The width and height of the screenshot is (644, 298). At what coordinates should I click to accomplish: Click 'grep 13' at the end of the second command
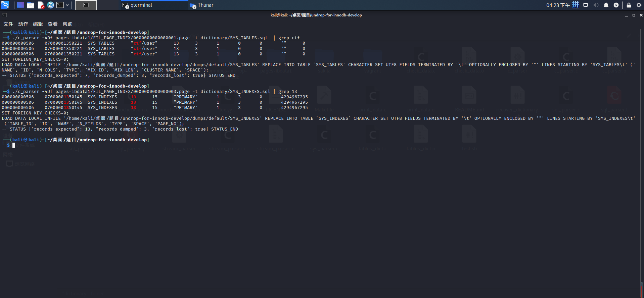pyautogui.click(x=288, y=92)
